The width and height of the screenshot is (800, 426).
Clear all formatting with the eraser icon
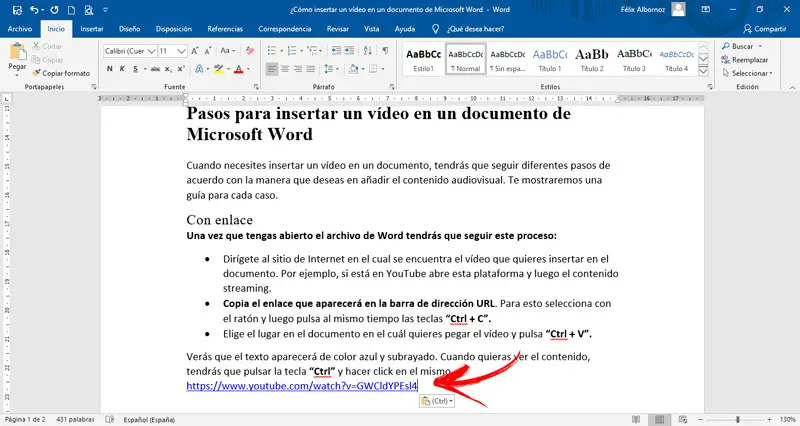coord(249,51)
